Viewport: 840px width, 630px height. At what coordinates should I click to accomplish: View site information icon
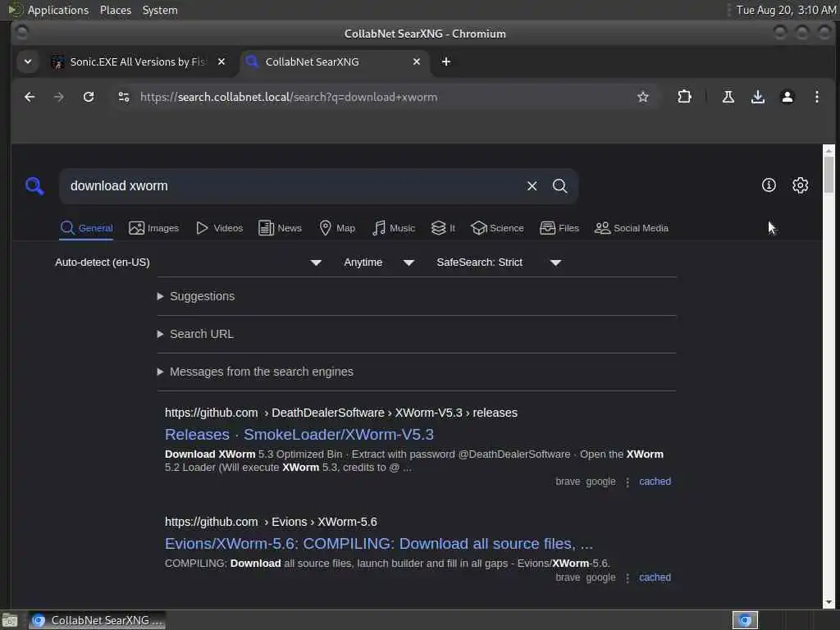click(x=124, y=97)
